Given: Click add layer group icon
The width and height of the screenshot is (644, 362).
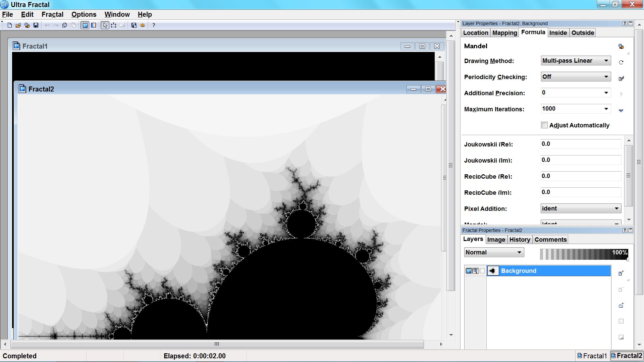Looking at the screenshot, I should (621, 305).
